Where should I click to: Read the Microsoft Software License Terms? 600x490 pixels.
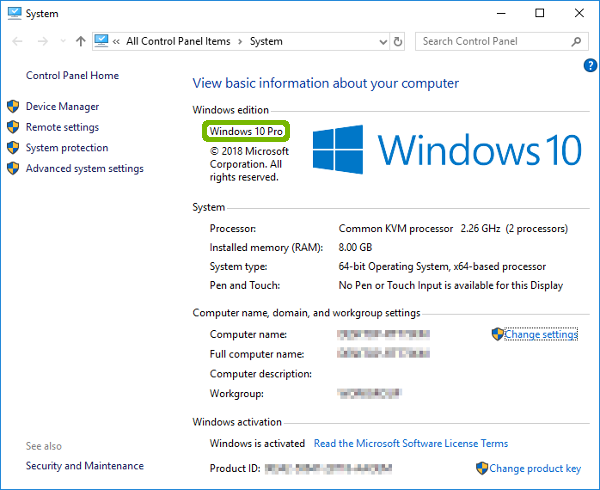point(411,443)
